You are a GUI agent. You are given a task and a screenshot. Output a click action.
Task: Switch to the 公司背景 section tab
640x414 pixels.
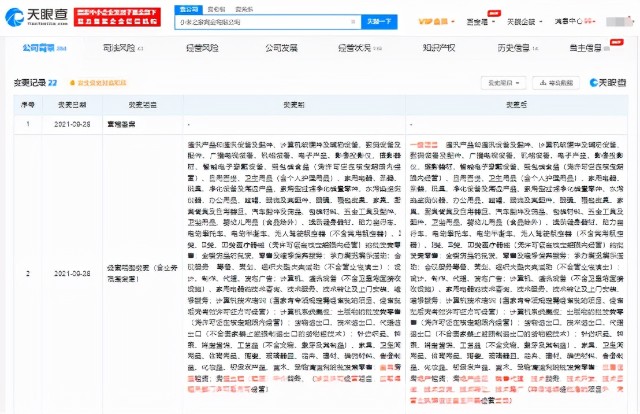[44, 48]
